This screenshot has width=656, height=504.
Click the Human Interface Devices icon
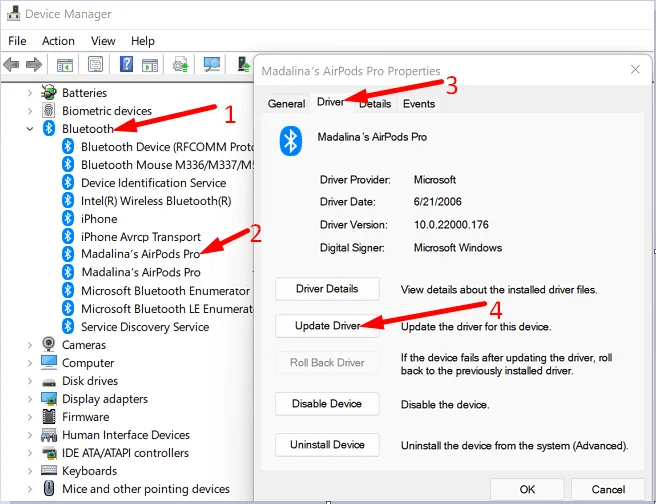click(x=49, y=435)
